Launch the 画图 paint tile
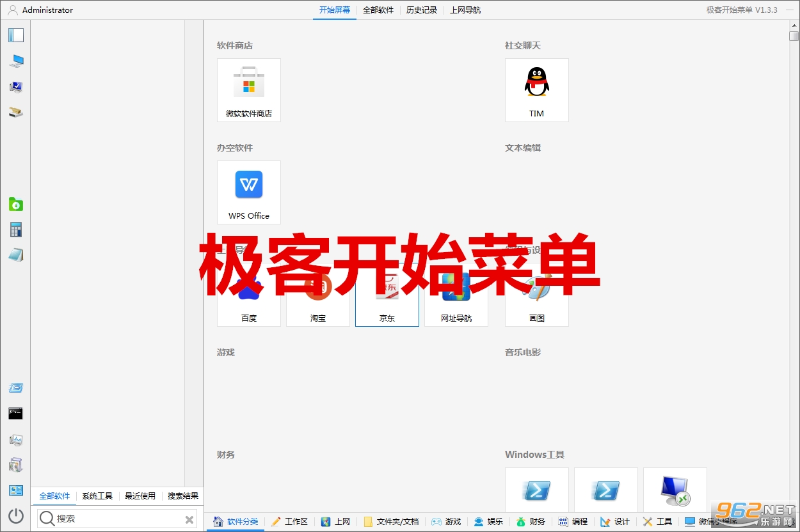 [537, 295]
